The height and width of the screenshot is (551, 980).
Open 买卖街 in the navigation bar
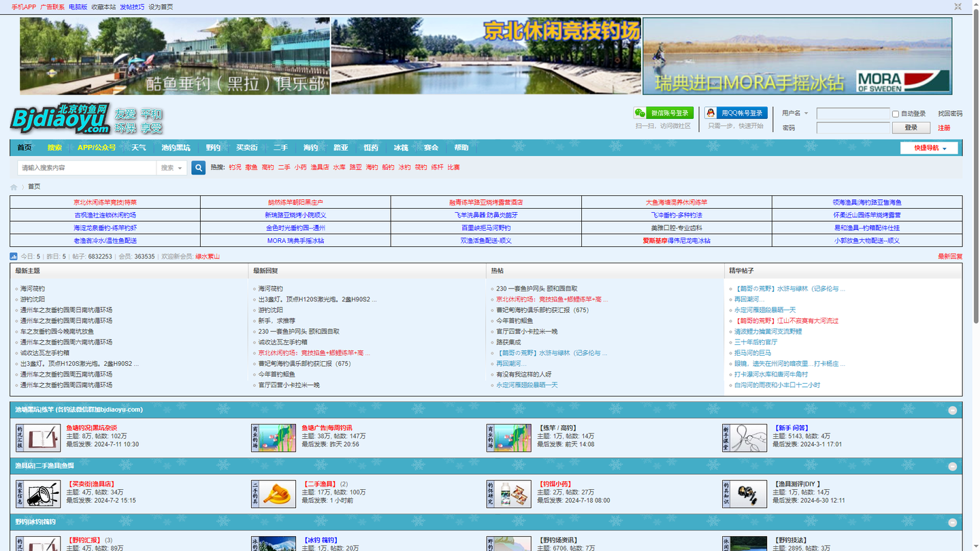[247, 148]
